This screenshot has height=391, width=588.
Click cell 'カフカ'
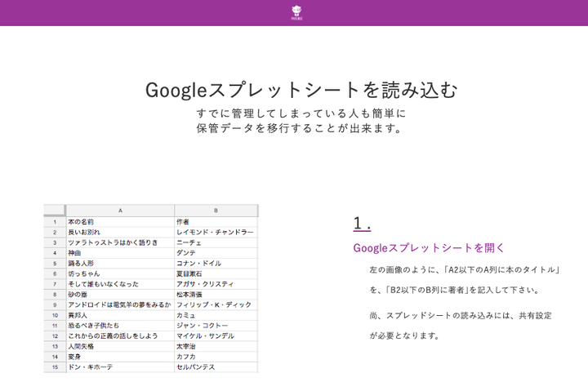(216, 357)
